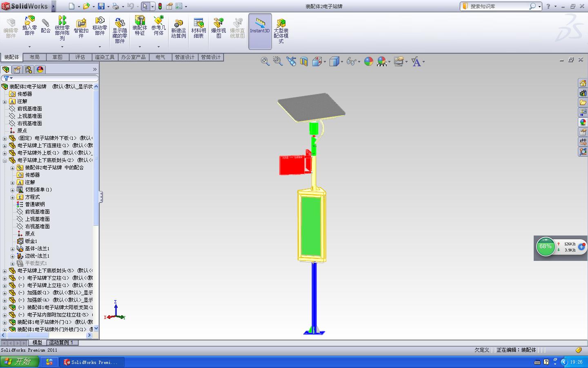Screen dimensions: 588x368
Task: Toggle the Instant3D mode button
Action: (x=260, y=31)
